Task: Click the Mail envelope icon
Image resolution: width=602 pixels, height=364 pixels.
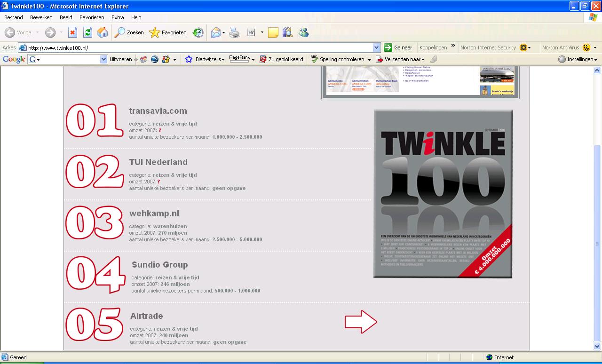Action: (216, 32)
